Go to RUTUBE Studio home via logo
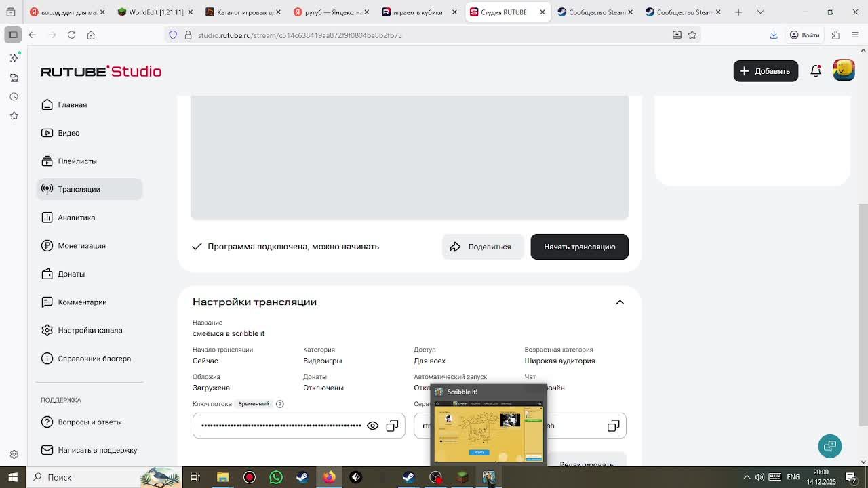Image resolution: width=868 pixels, height=488 pixels. (x=100, y=71)
